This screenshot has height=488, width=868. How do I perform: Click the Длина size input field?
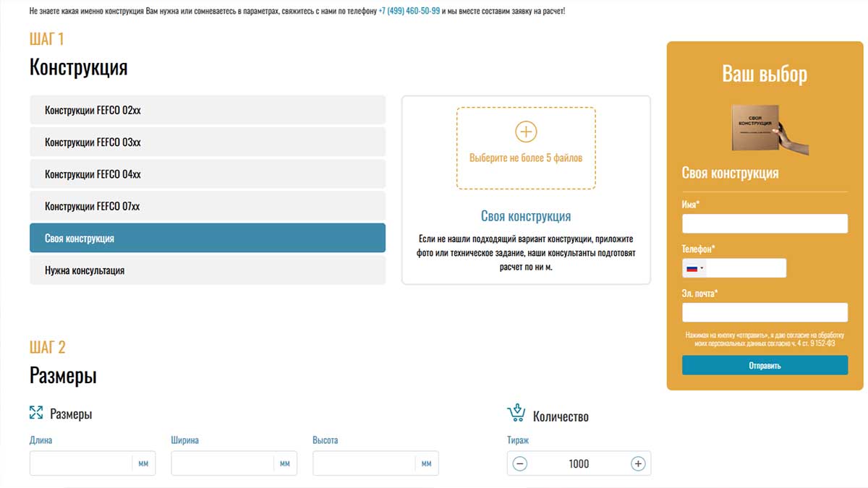pos(81,463)
